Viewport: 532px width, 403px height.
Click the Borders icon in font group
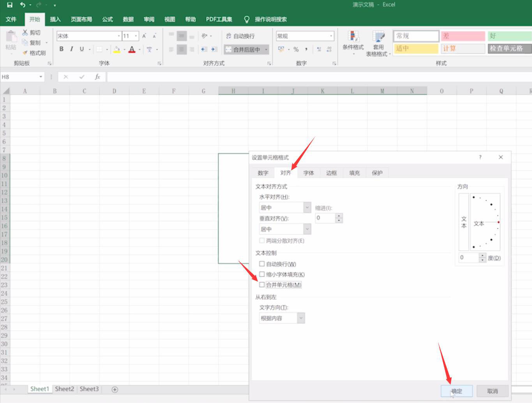tap(99, 49)
